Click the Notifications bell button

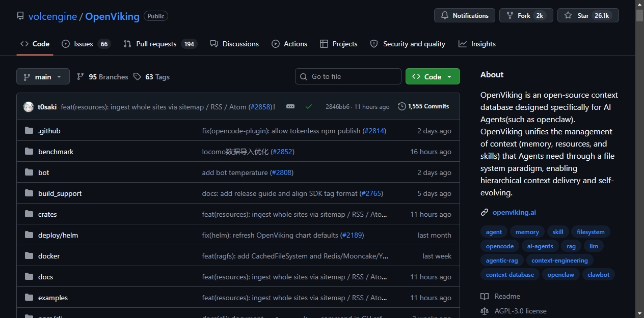(x=465, y=16)
